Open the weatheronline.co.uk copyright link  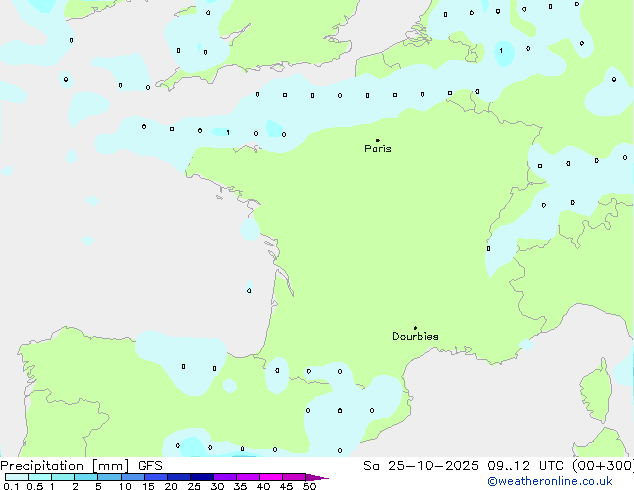[550, 482]
